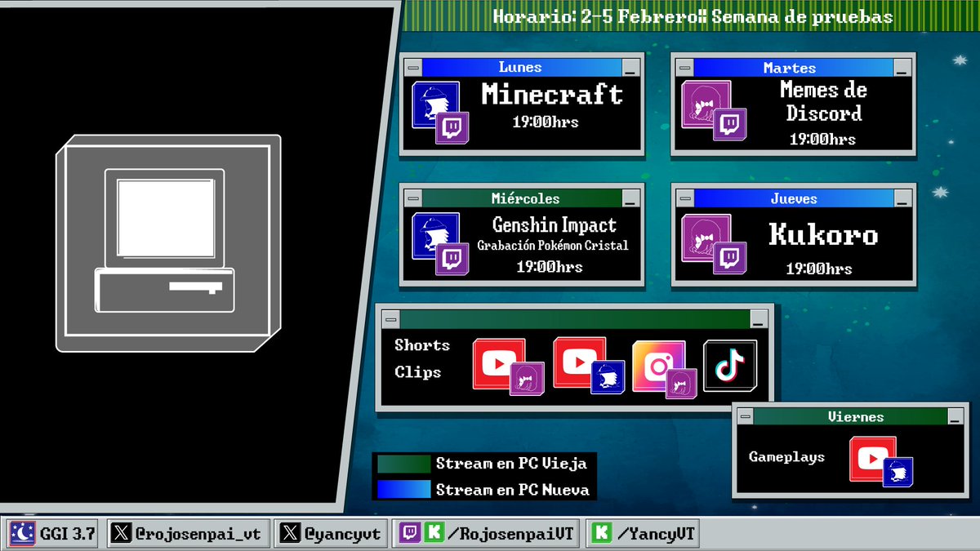980x551 pixels.
Task: Click the Kick icon beside /RojosenpaiVT
Action: [434, 534]
